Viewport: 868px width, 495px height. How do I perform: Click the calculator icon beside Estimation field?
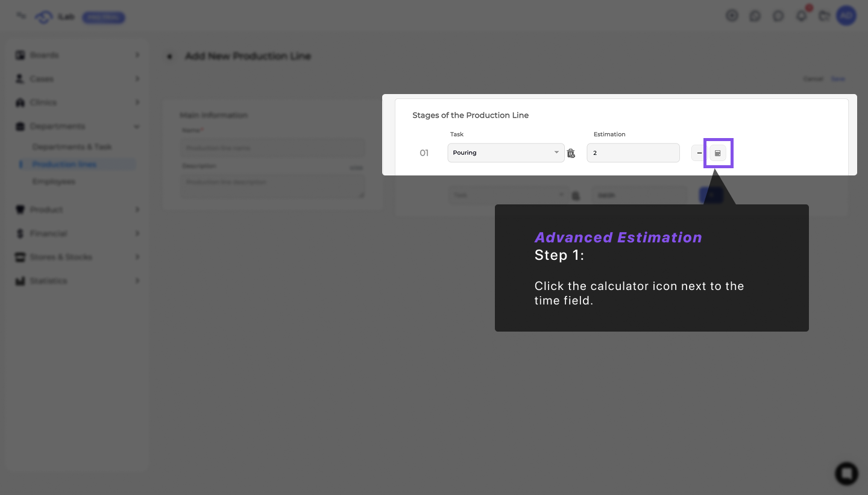(x=717, y=153)
